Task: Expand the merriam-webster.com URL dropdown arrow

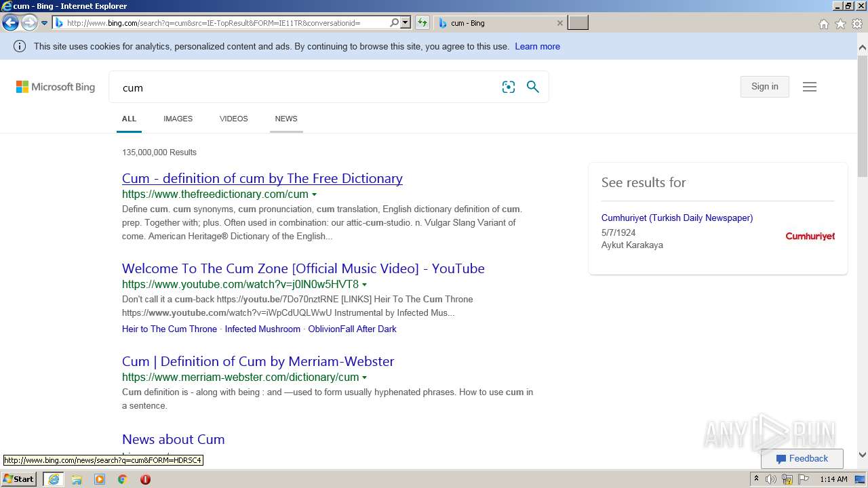Action: (x=364, y=378)
